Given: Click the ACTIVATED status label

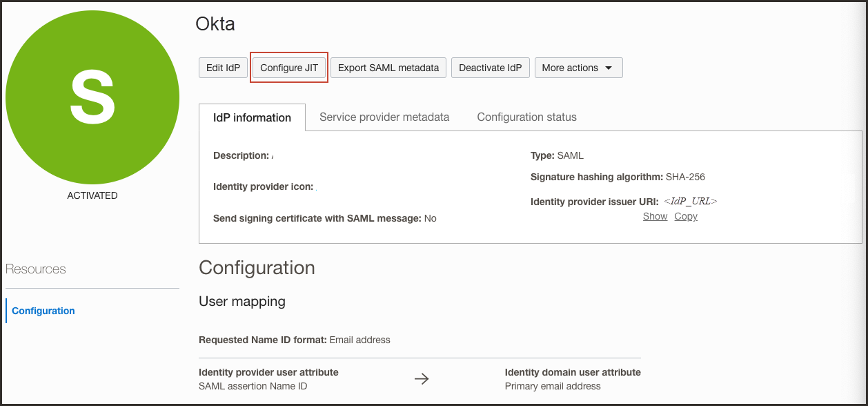Looking at the screenshot, I should tap(92, 195).
